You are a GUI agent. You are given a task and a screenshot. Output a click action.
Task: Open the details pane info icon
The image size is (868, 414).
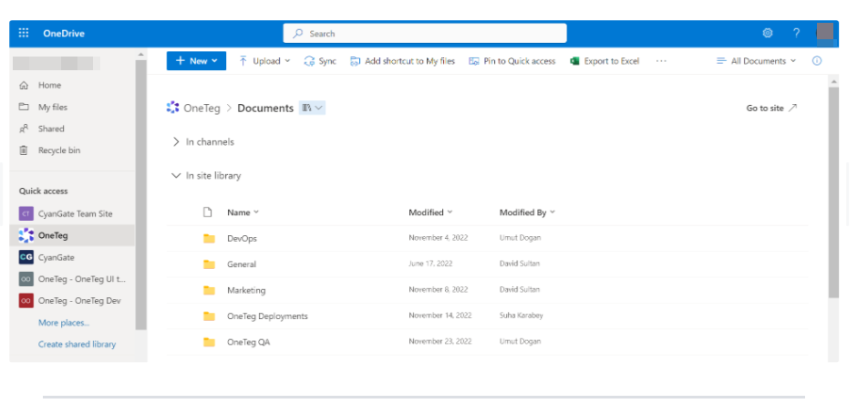[x=816, y=61]
